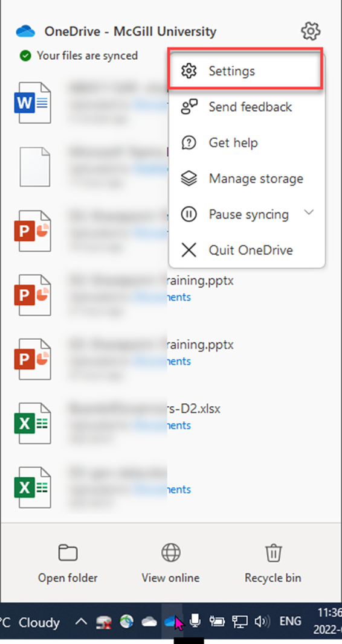342x644 pixels.
Task: Open the Recycle bin button
Action: coord(273,563)
